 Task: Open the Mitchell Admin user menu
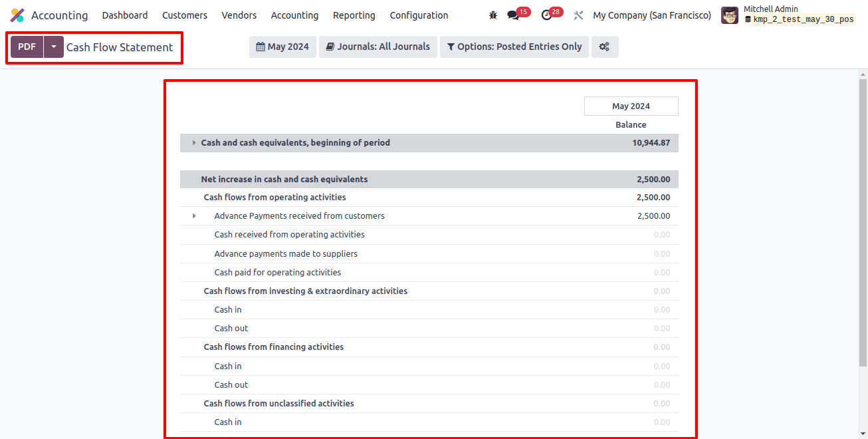pos(788,15)
